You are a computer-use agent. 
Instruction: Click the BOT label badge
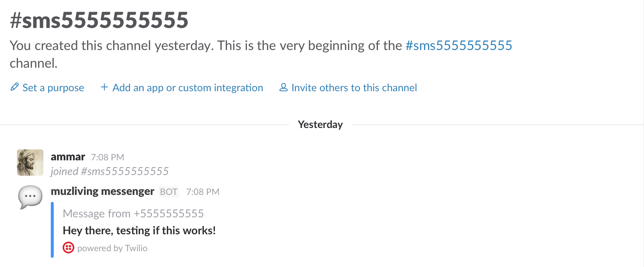169,192
